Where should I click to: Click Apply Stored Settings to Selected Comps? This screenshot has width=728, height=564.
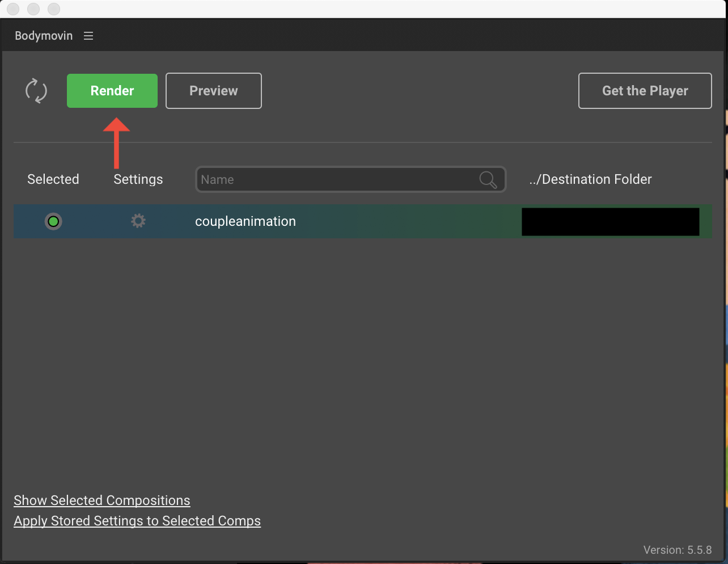(137, 521)
